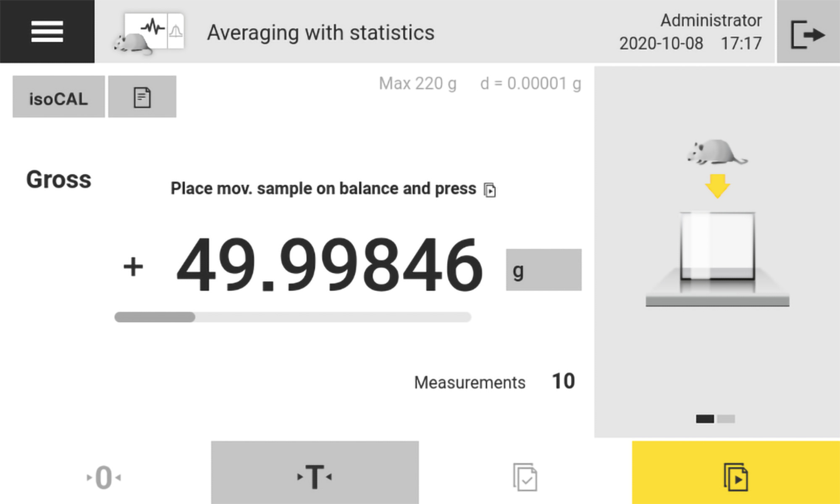Change the weight unit g
Screen dimensions: 840x504
(x=543, y=270)
